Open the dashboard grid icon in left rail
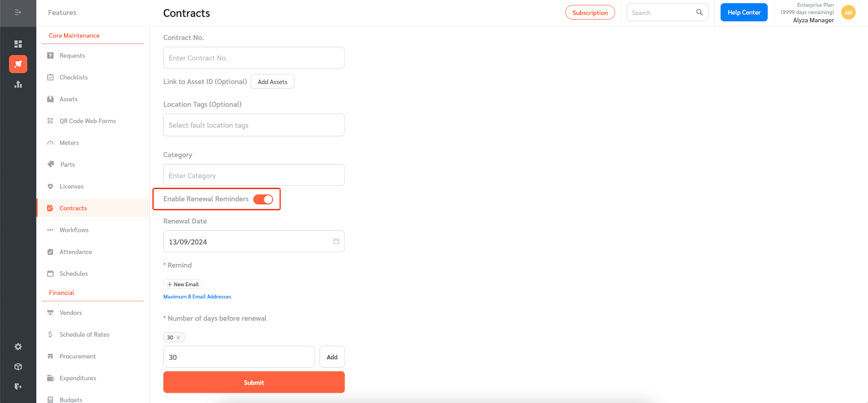868x403 pixels. (18, 43)
